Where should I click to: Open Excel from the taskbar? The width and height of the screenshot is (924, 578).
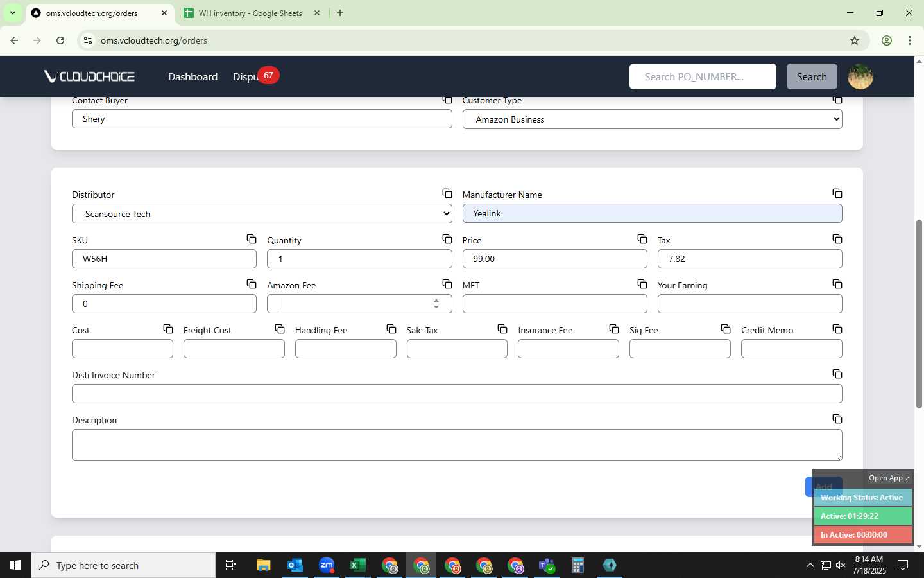click(357, 565)
